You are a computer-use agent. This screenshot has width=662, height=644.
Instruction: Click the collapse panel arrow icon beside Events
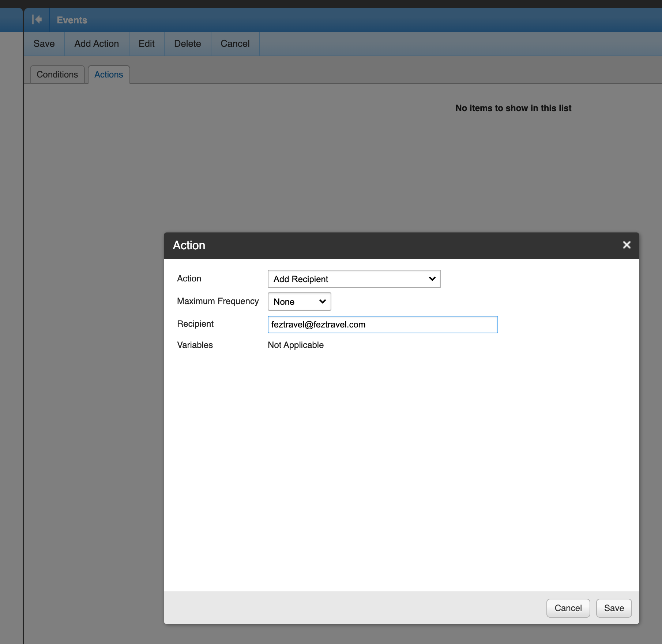37,20
